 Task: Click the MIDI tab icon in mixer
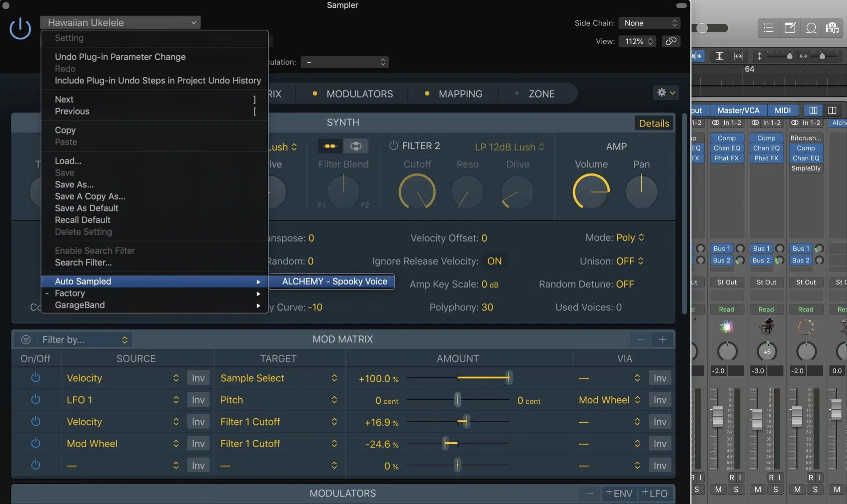pyautogui.click(x=782, y=110)
